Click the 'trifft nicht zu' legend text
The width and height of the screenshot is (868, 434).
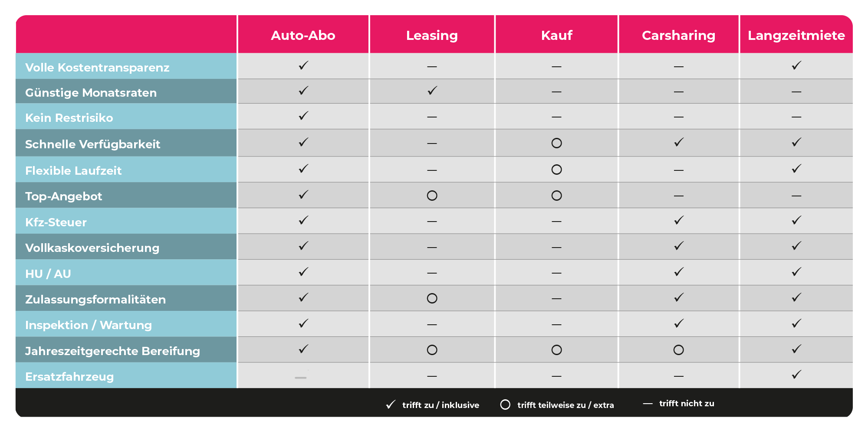point(687,404)
